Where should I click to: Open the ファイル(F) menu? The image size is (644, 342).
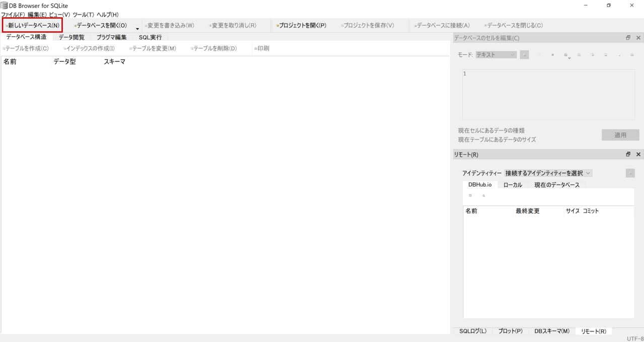(13, 15)
